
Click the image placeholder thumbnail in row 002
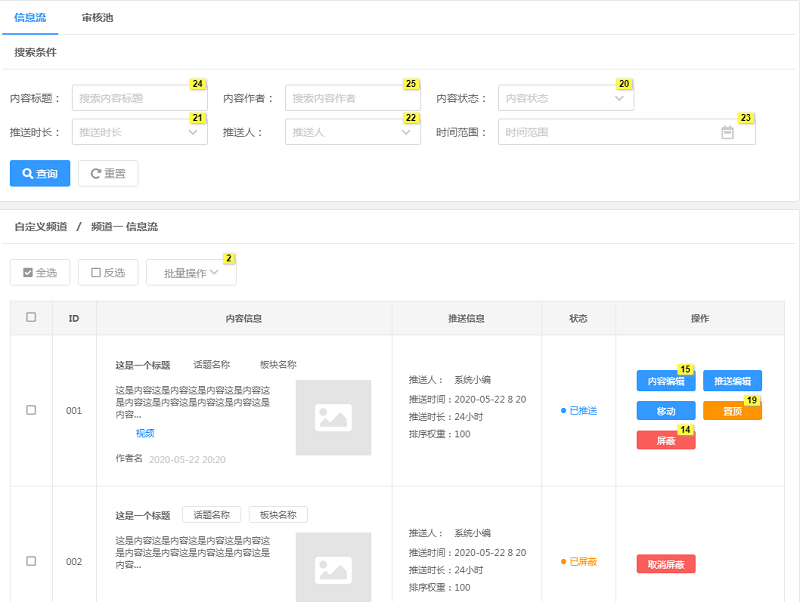(333, 566)
